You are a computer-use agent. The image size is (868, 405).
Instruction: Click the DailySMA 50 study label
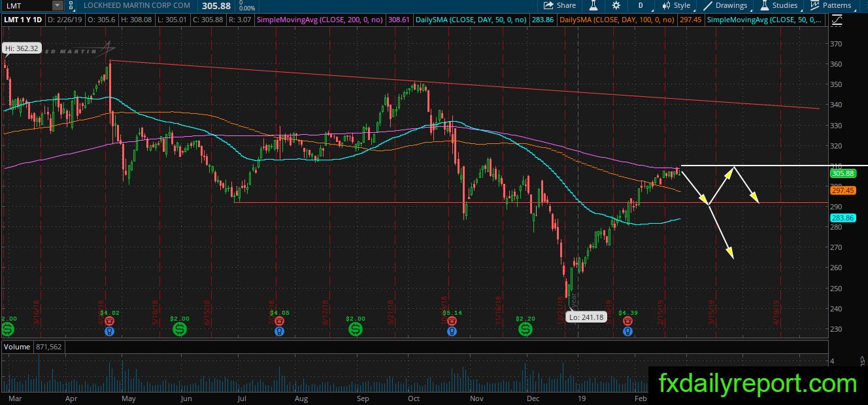point(471,20)
